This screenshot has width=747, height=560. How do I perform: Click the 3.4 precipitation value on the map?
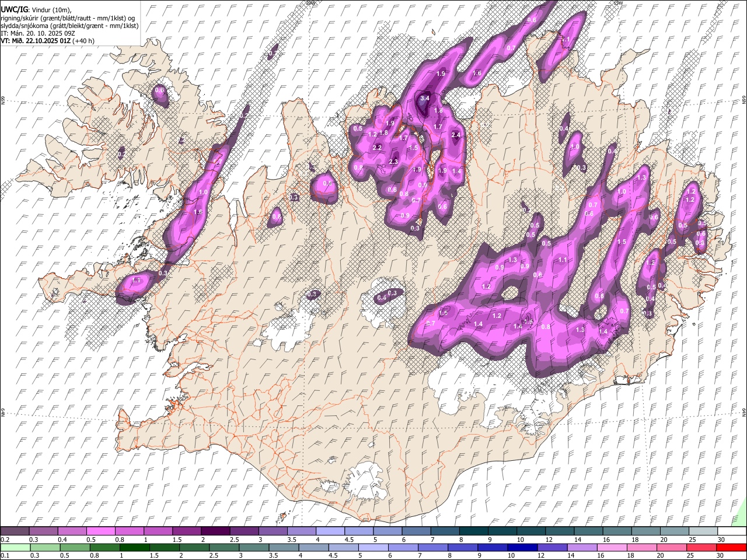tap(425, 98)
